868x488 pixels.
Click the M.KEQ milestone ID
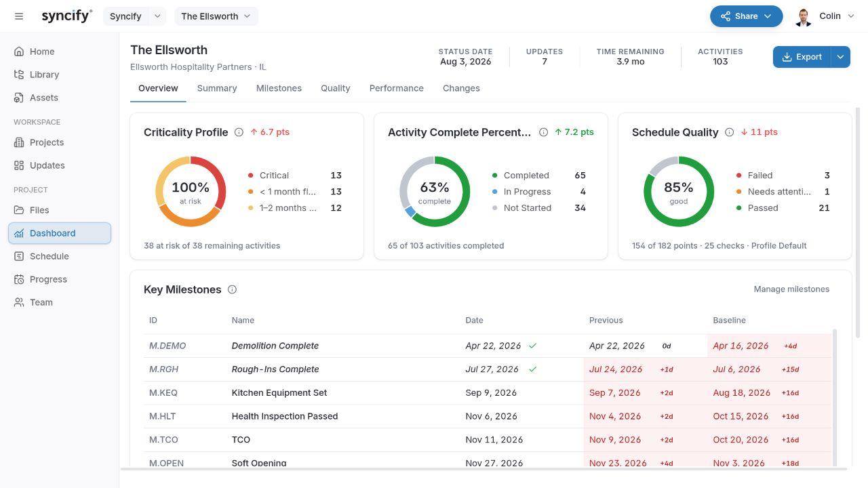163,392
